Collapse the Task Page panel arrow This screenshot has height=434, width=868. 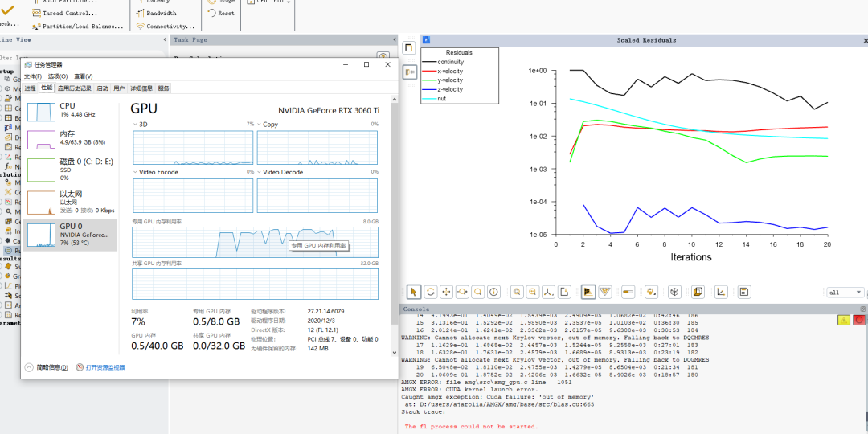pos(394,40)
